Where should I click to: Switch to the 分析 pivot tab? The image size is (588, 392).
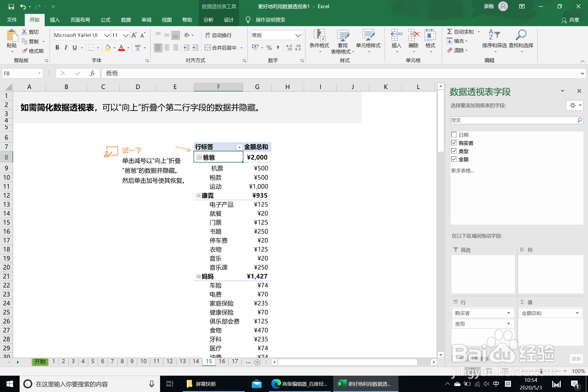[x=209, y=20]
